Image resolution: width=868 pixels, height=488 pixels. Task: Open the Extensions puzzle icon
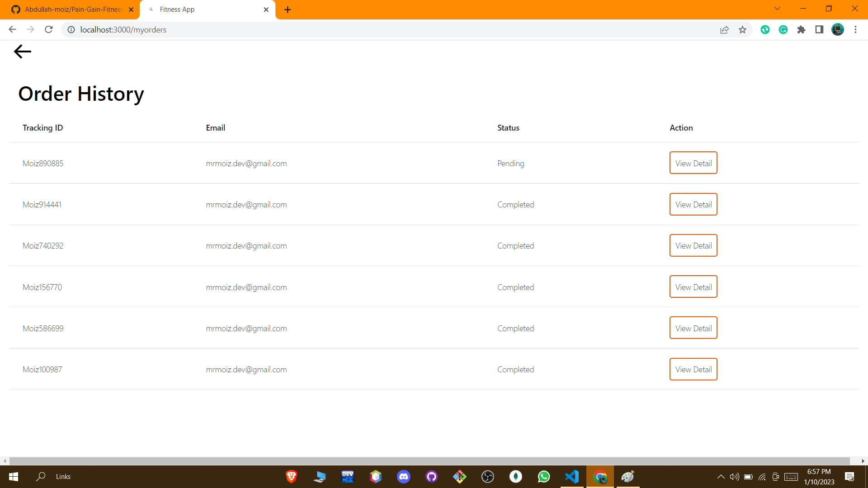click(x=801, y=29)
